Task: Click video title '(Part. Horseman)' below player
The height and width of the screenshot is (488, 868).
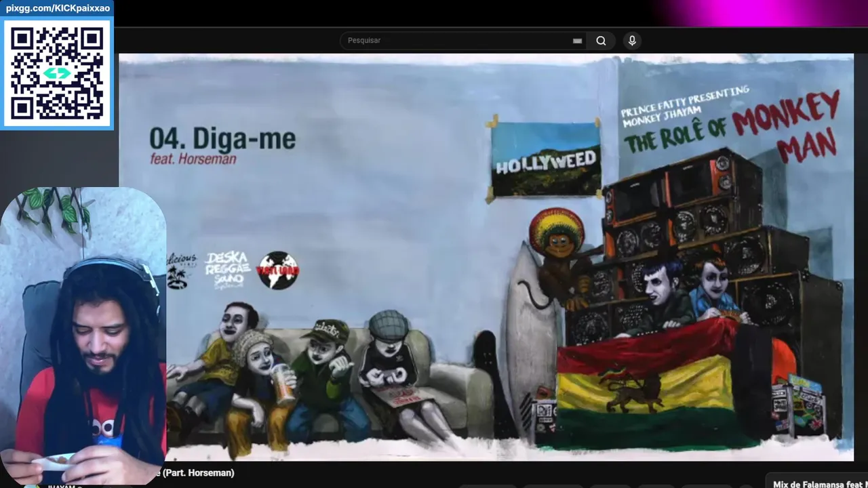Action: (197, 473)
